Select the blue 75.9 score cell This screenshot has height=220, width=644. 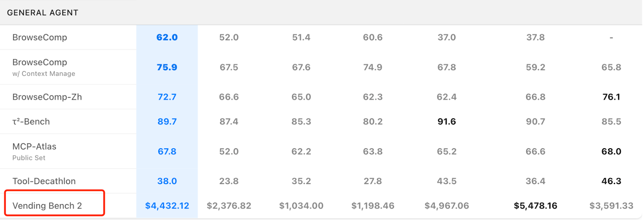tap(167, 67)
